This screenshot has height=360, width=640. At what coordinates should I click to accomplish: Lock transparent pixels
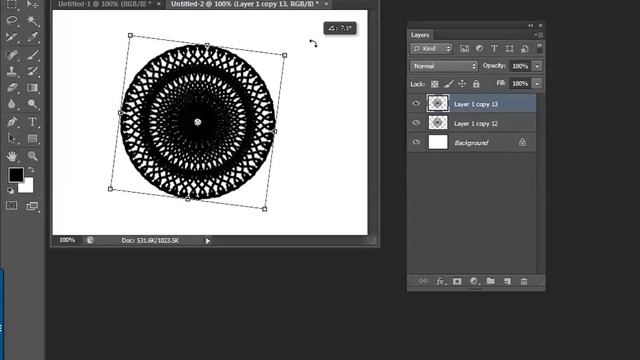(435, 84)
